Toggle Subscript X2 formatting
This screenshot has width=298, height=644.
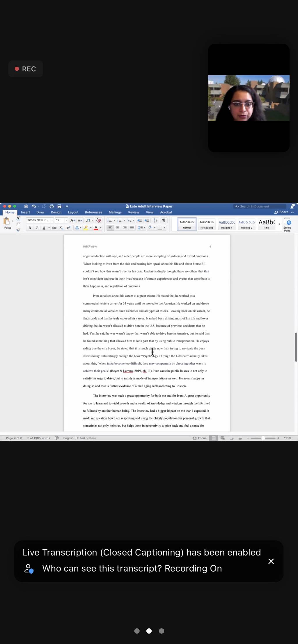[61, 228]
